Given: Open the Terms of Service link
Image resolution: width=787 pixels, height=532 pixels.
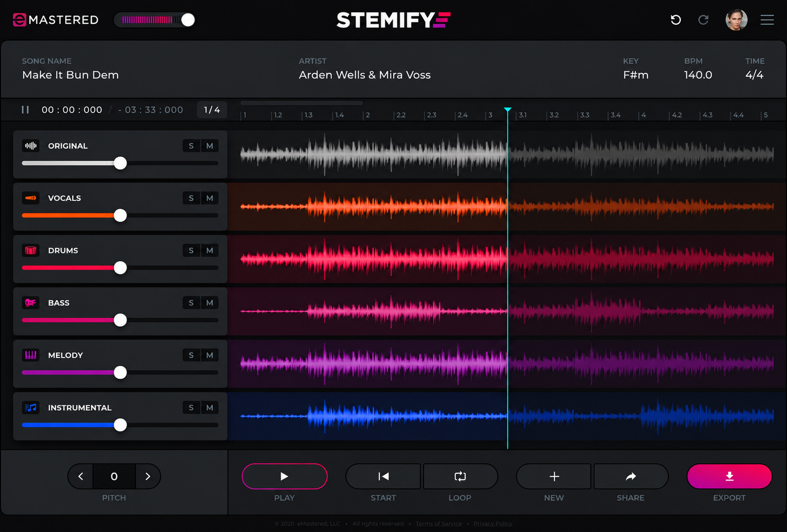Looking at the screenshot, I should (439, 524).
